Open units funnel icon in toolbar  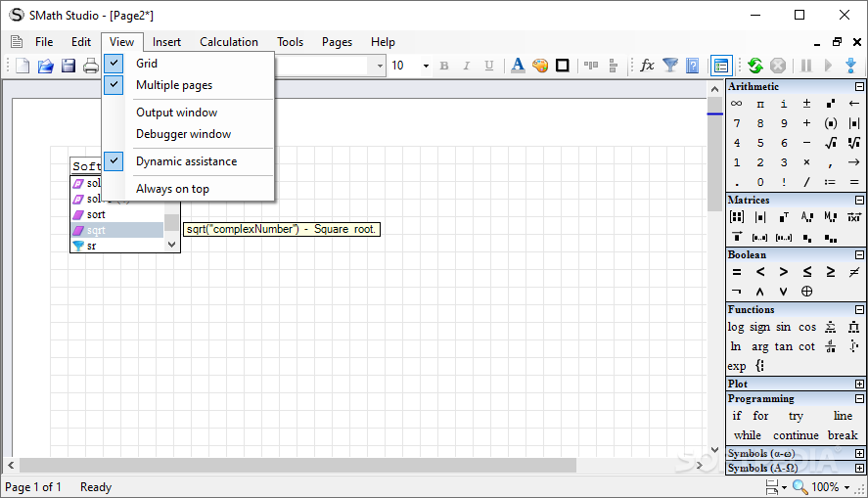tap(670, 66)
